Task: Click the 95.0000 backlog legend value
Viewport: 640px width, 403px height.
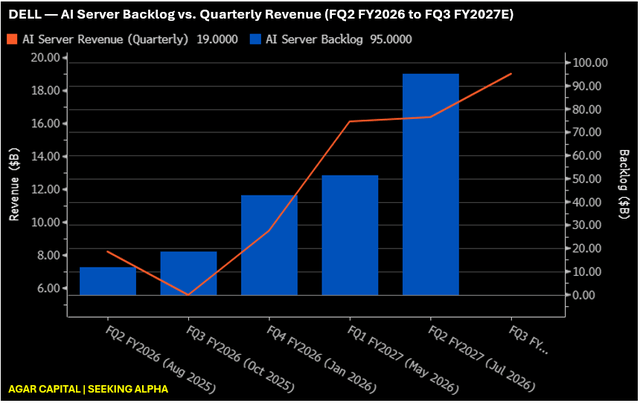Action: (x=391, y=40)
